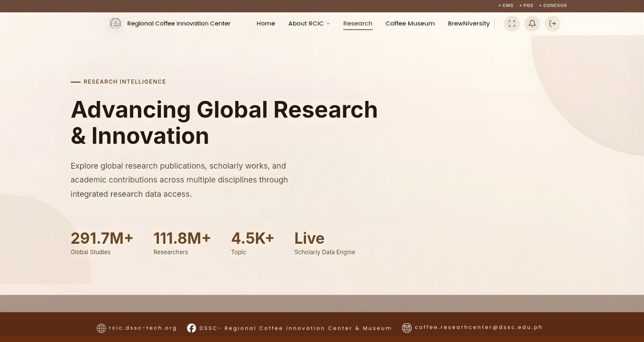
Task: Open the Facebook icon in the footer
Action: click(192, 328)
